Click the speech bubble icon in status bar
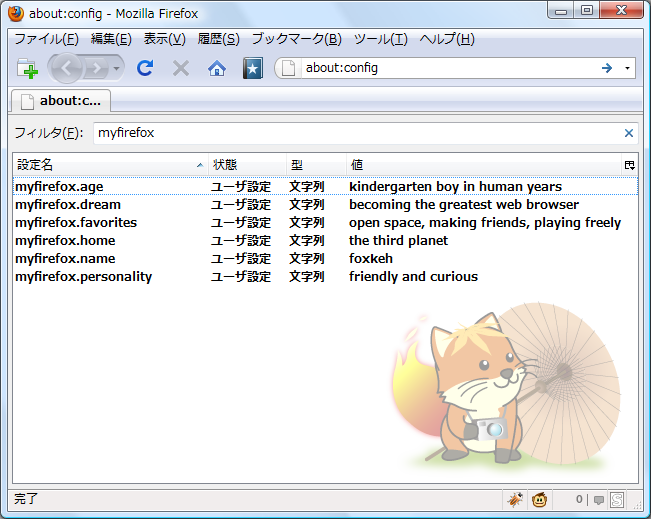Screen dimensions: 651x519 tap(599, 500)
